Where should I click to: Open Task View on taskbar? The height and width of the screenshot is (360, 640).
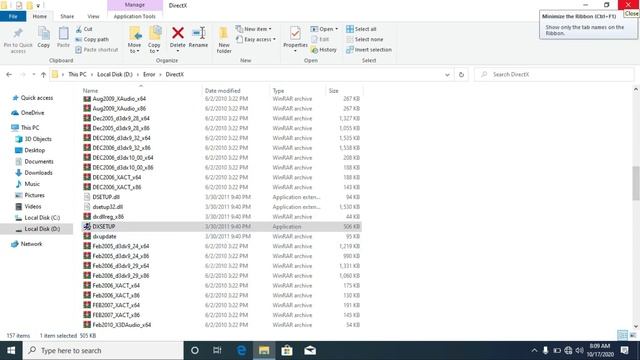coord(217,350)
